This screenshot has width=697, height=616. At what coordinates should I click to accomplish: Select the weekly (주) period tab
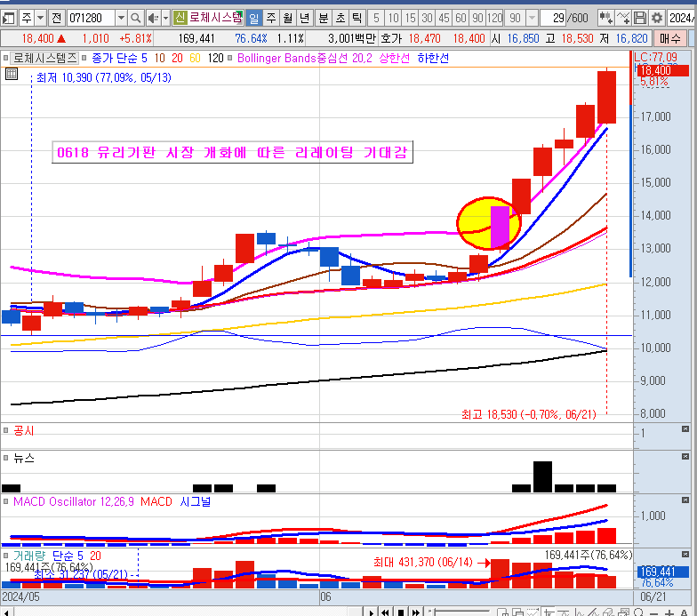270,18
